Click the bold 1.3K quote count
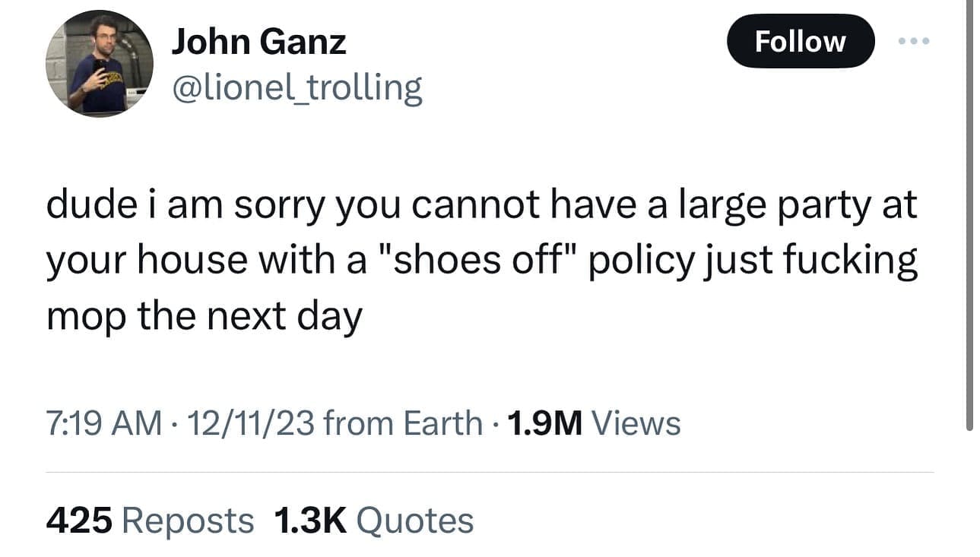The height and width of the screenshot is (557, 980). [309, 521]
